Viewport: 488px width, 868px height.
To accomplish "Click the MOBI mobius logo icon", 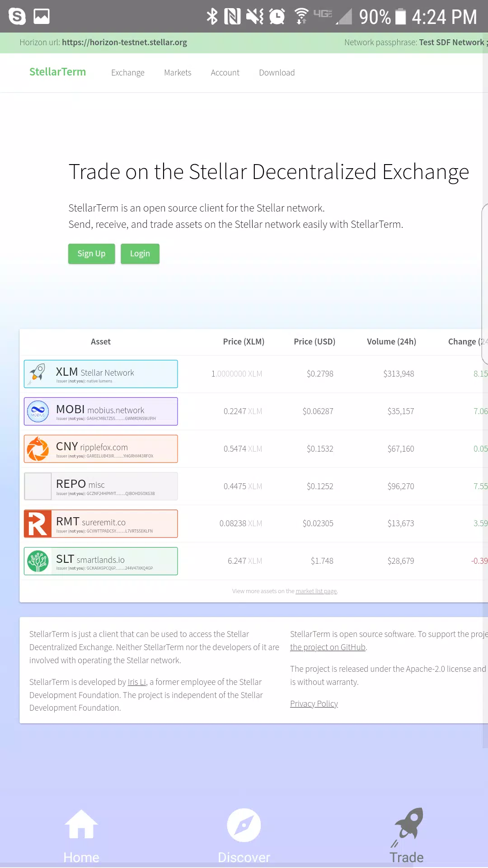I will (x=38, y=411).
